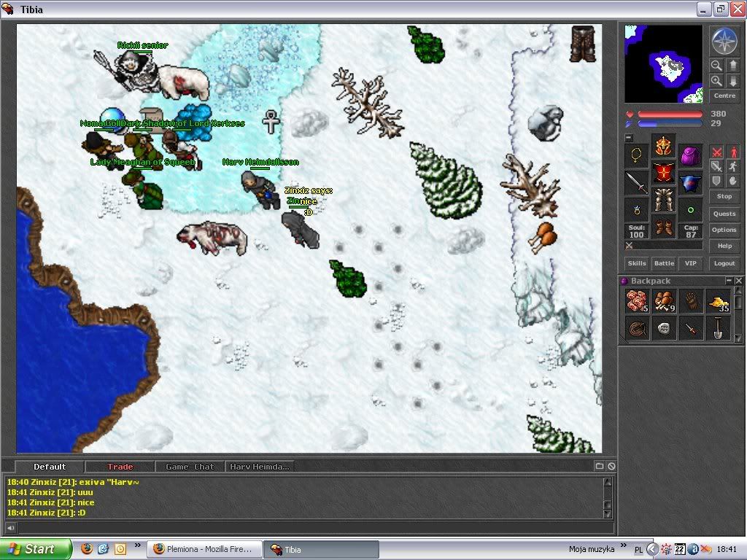Open the Options button
This screenshot has height=560, width=747.
pyautogui.click(x=724, y=230)
